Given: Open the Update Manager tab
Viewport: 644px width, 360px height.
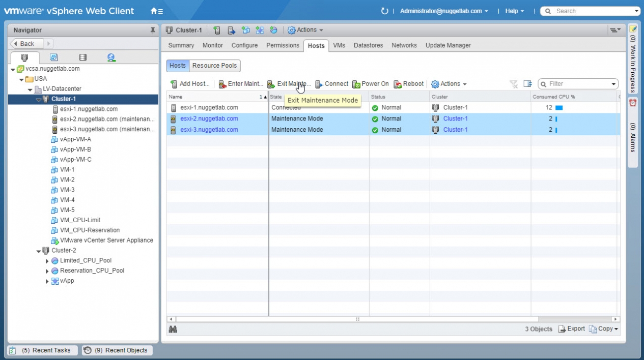Looking at the screenshot, I should click(x=448, y=45).
